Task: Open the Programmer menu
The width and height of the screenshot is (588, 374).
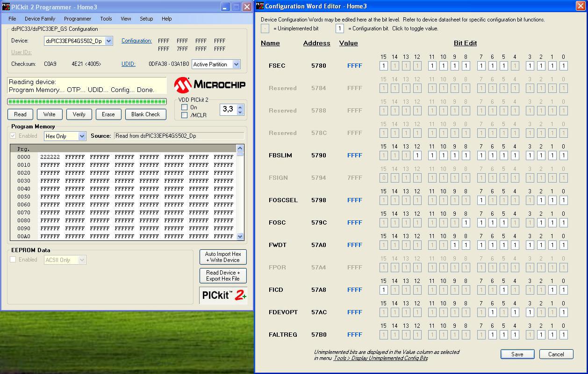Action: [x=78, y=19]
